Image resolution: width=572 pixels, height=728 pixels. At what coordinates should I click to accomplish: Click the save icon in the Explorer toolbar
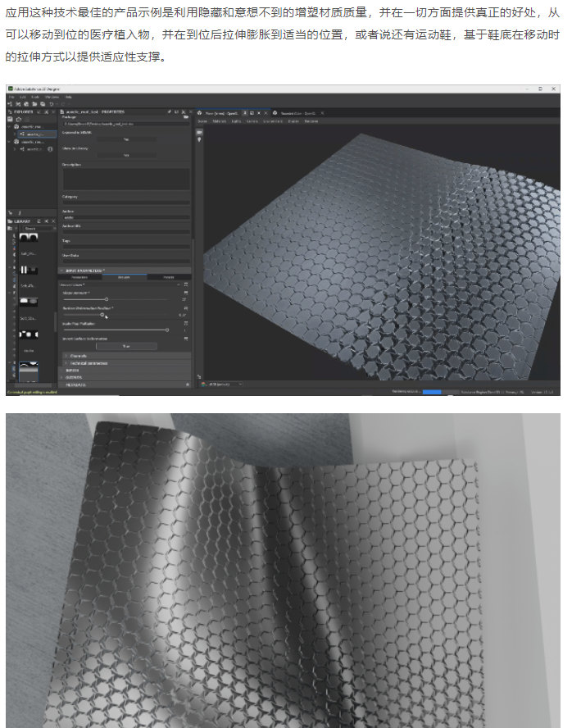coord(10,120)
